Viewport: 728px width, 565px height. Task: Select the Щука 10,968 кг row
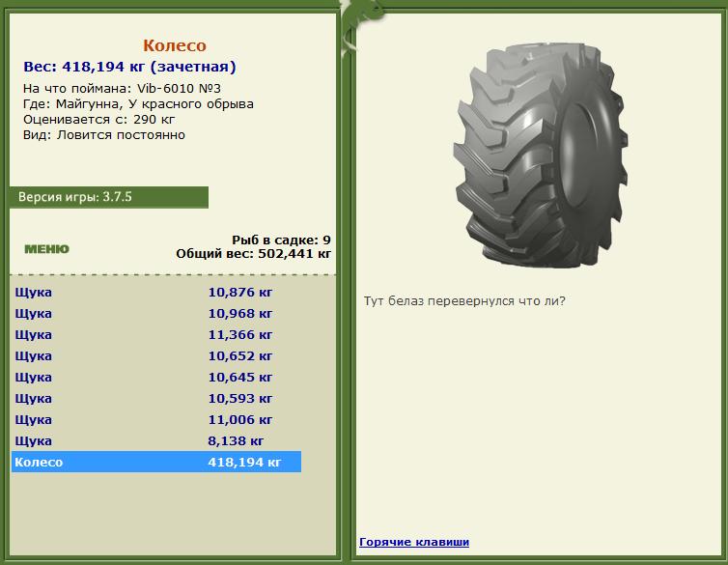tap(156, 314)
